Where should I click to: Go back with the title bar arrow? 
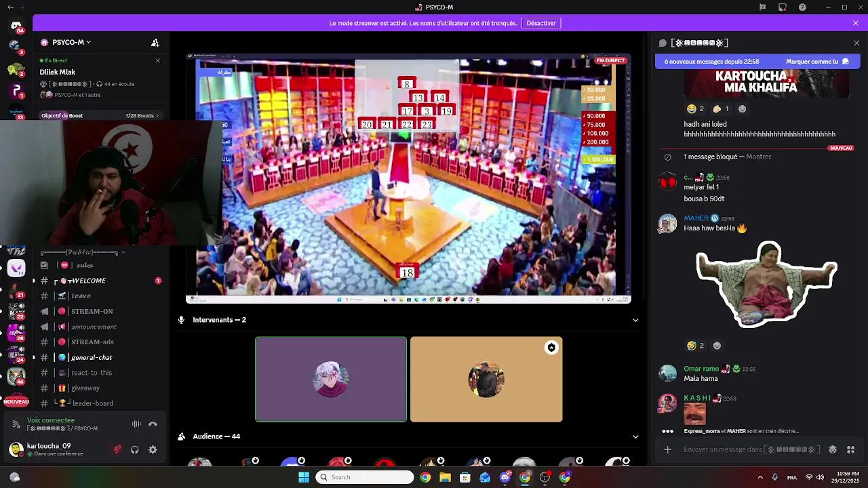click(x=9, y=7)
